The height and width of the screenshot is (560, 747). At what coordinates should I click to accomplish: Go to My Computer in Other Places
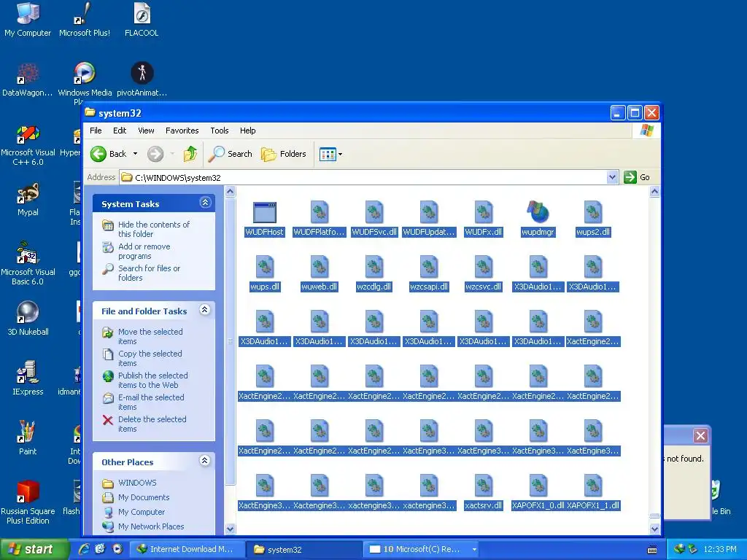pos(142,512)
